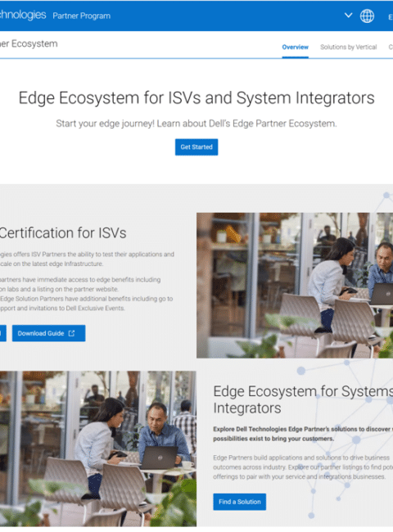
Task: Click the external link icon in Download Guide
Action: 71,333
